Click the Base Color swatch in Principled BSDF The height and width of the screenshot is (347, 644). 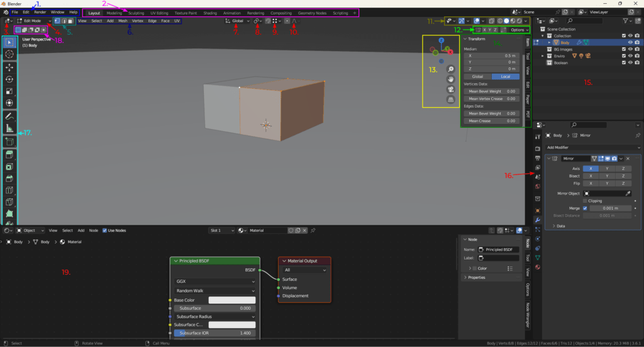(x=231, y=300)
